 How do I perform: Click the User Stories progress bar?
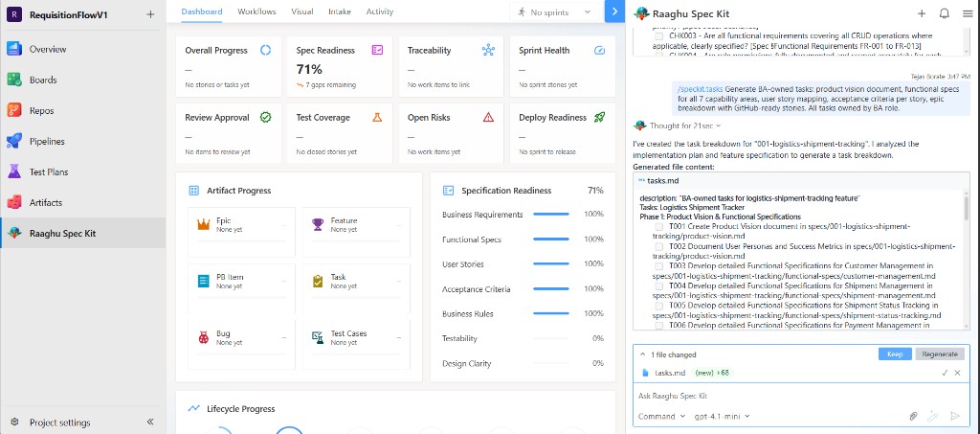551,263
